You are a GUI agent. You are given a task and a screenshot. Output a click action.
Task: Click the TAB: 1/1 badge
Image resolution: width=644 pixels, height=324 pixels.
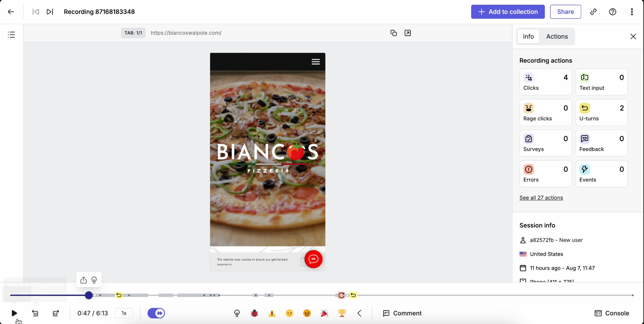pos(133,33)
